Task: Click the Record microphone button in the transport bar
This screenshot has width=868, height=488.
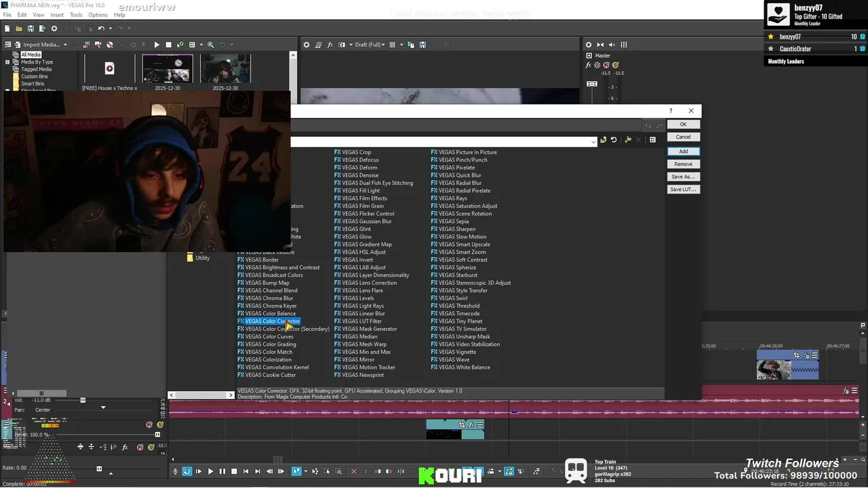Action: 176,471
